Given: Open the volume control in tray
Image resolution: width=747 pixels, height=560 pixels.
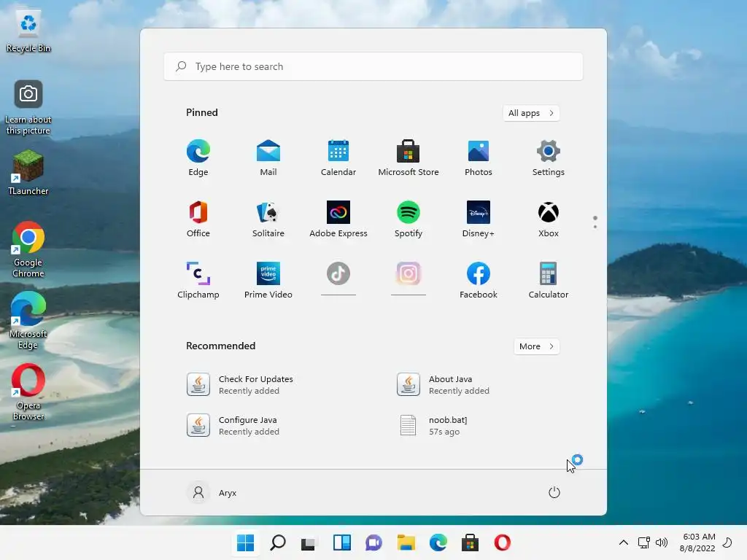Looking at the screenshot, I should point(661,542).
